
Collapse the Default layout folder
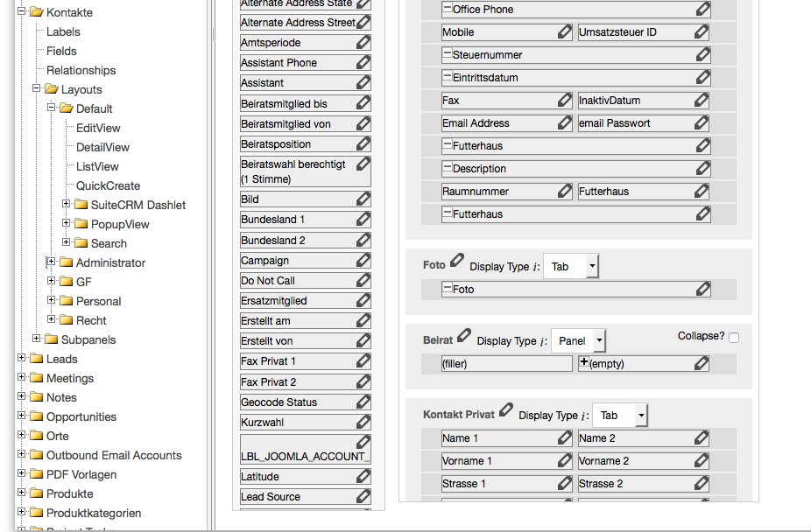coord(51,108)
